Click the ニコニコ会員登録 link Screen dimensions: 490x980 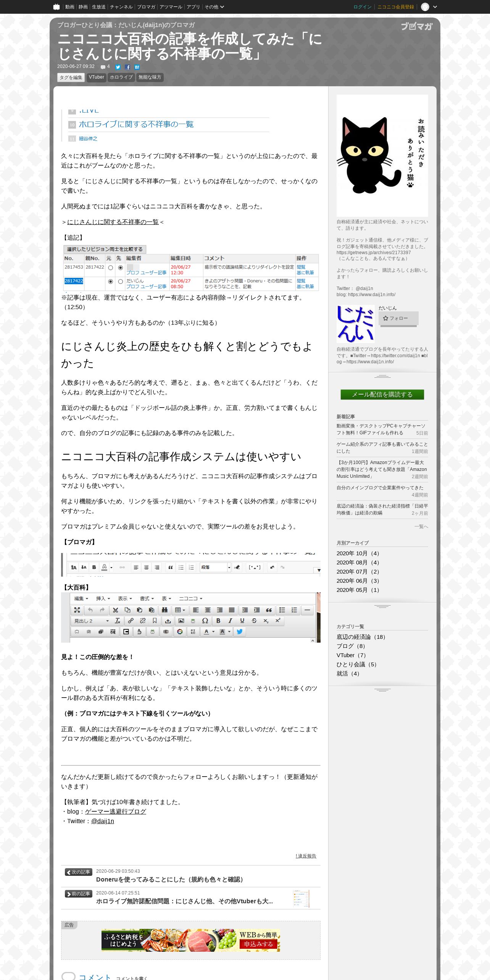pos(395,7)
